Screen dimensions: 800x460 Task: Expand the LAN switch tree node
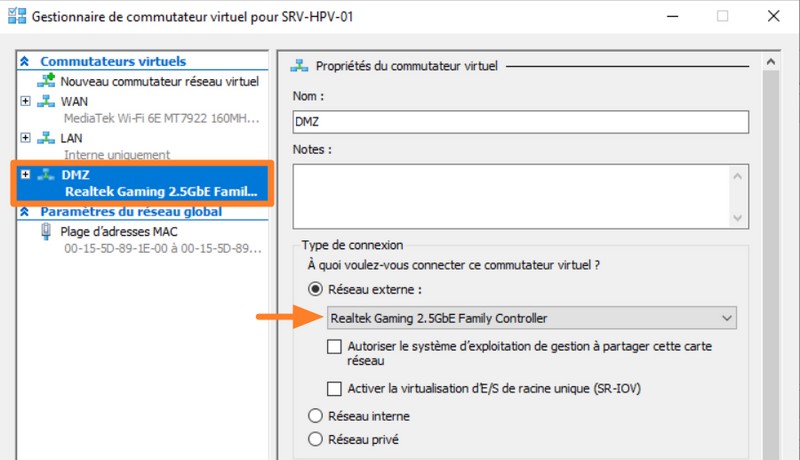click(25, 138)
